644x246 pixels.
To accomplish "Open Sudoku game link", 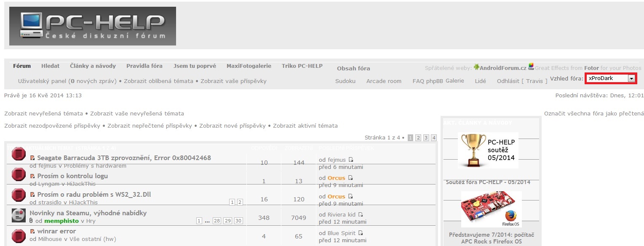I will click(345, 81).
